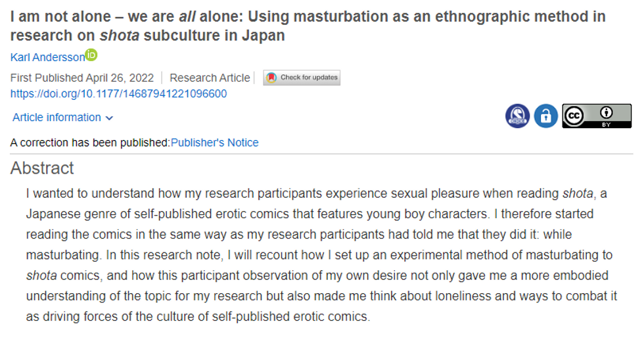The image size is (644, 351).
Task: Click the Research Article type label
Action: click(x=210, y=78)
